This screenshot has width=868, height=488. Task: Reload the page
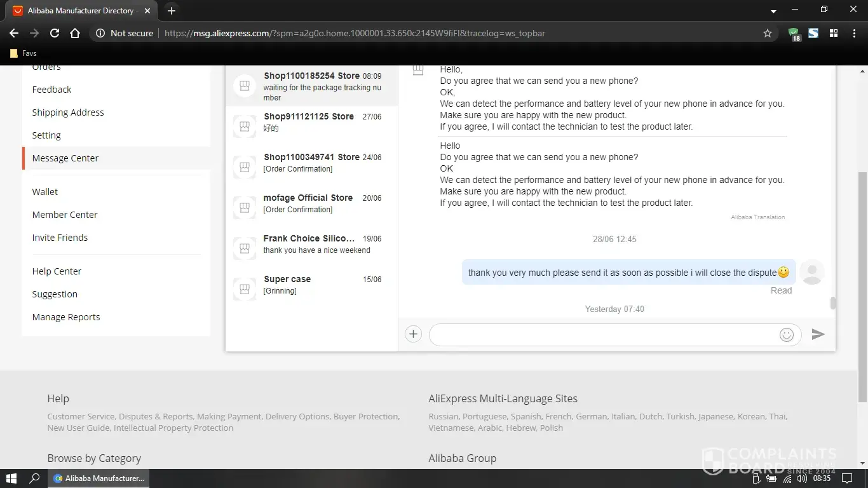[55, 33]
